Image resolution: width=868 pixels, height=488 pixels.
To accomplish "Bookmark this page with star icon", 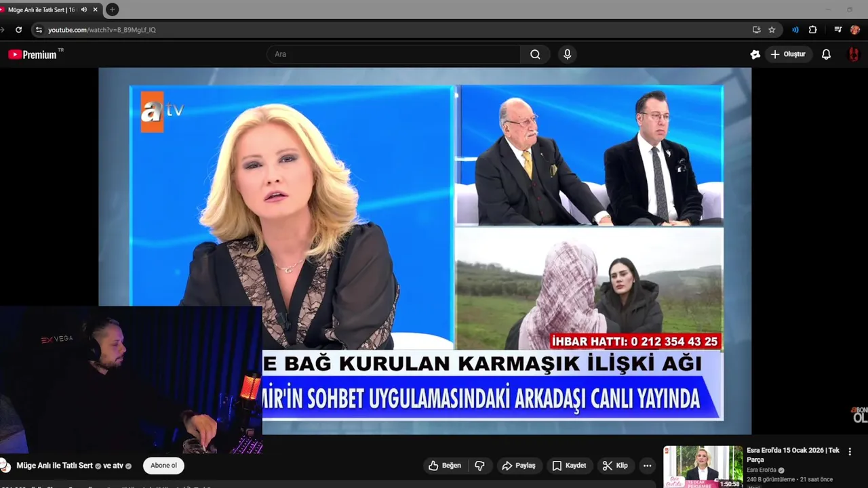I will click(772, 30).
